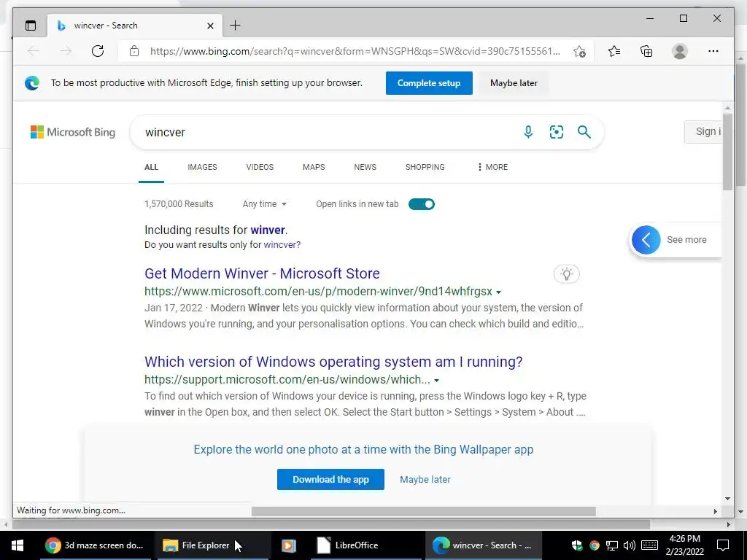Open the profile avatar icon
This screenshot has width=747, height=560.
tap(680, 51)
